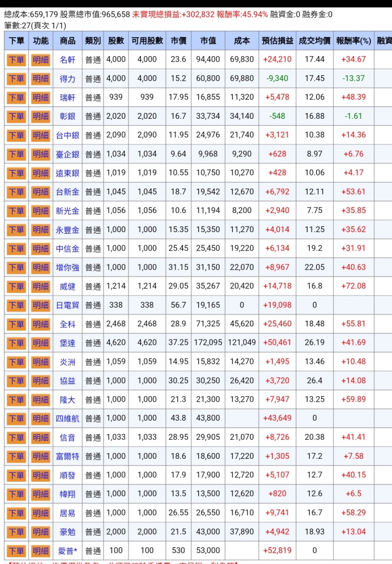
Task: Open stock link 新光金
Action: pos(68,211)
